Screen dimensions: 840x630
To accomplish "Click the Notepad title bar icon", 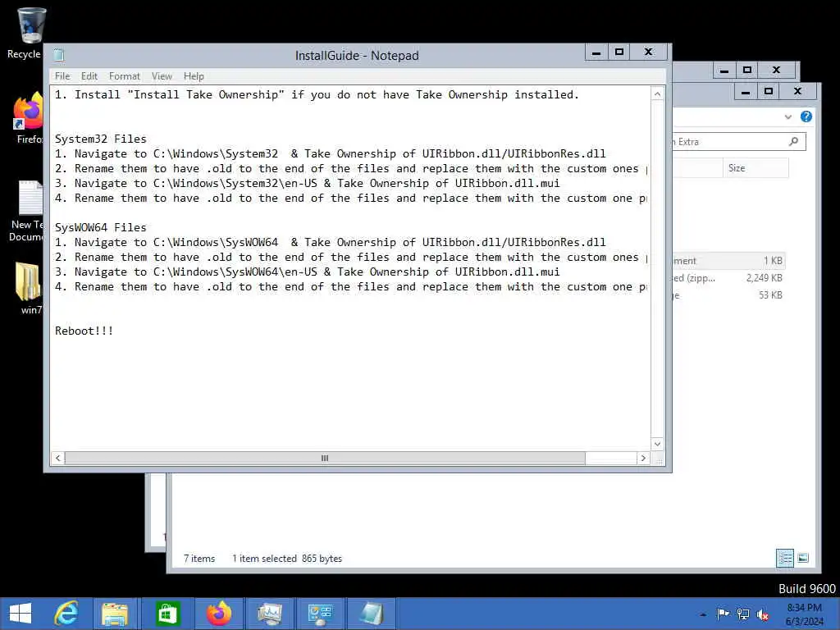I will click(x=59, y=55).
